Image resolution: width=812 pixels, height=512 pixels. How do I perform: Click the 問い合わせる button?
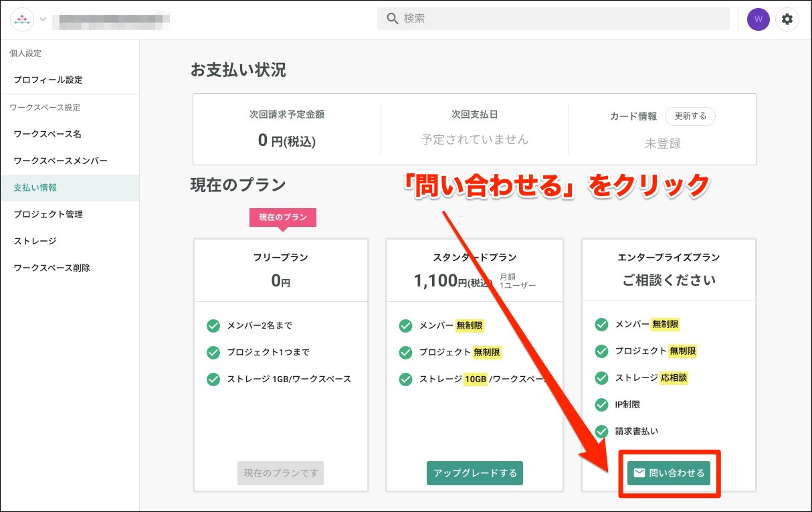[x=669, y=473]
